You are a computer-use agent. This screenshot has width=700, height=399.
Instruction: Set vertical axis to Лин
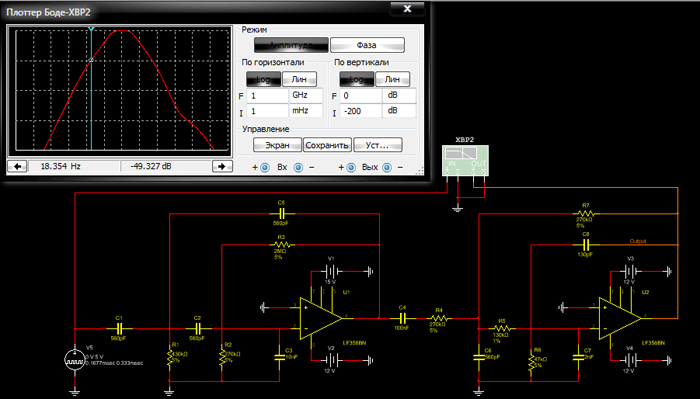coord(392,79)
